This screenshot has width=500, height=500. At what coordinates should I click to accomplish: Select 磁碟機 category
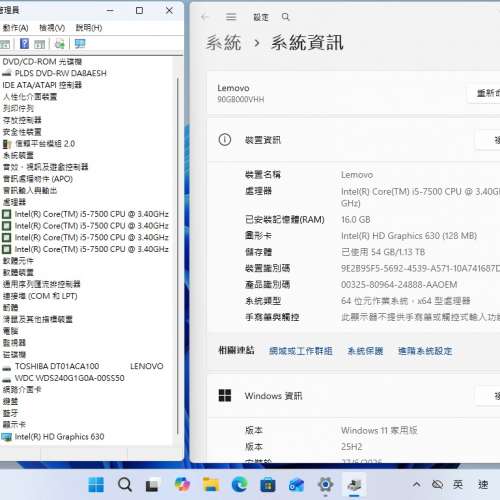pos(14,355)
